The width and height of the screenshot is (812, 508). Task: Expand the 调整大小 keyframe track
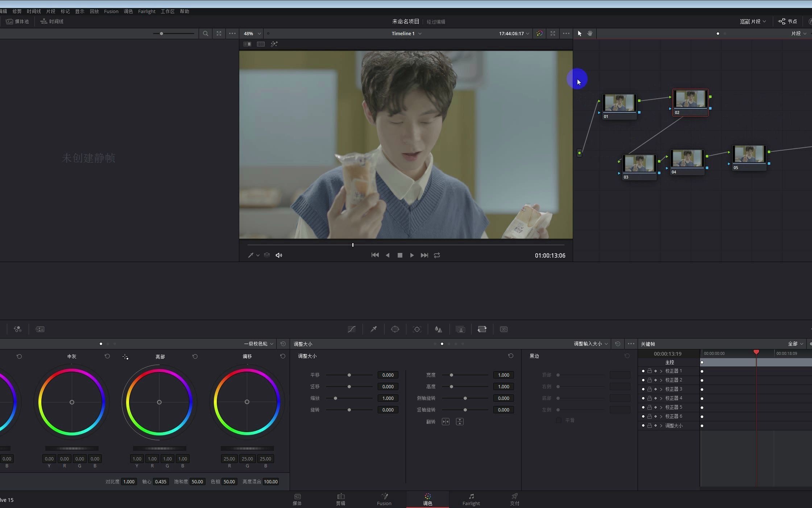661,426
